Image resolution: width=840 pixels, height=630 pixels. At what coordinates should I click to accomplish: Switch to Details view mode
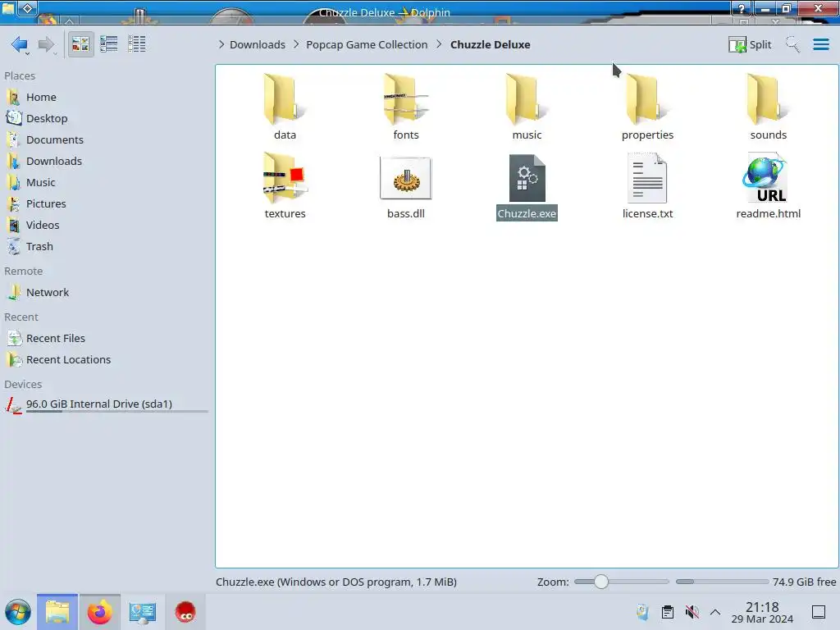(137, 44)
